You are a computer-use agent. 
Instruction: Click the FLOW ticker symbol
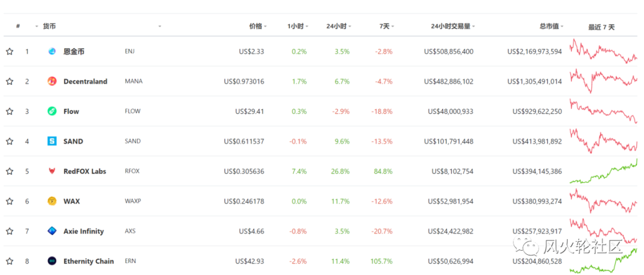point(132,112)
